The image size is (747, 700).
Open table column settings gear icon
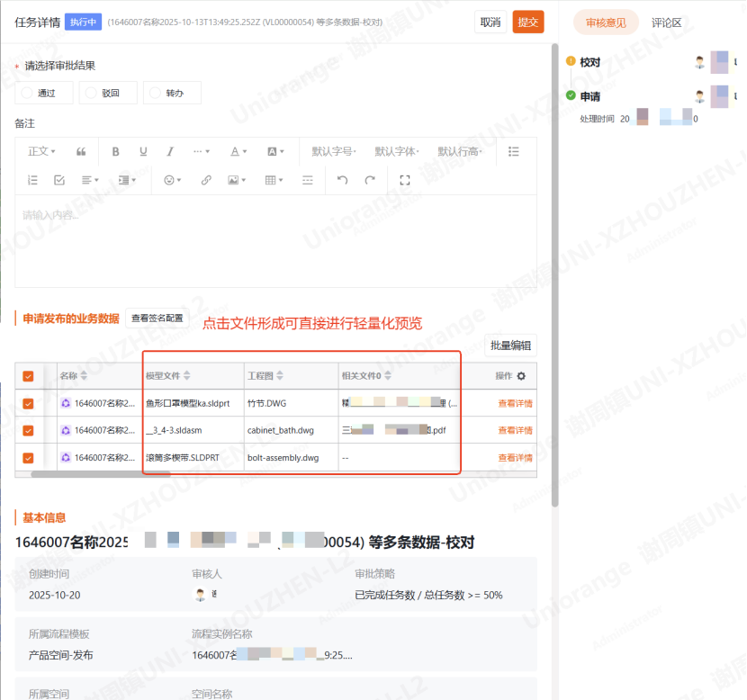(x=521, y=376)
